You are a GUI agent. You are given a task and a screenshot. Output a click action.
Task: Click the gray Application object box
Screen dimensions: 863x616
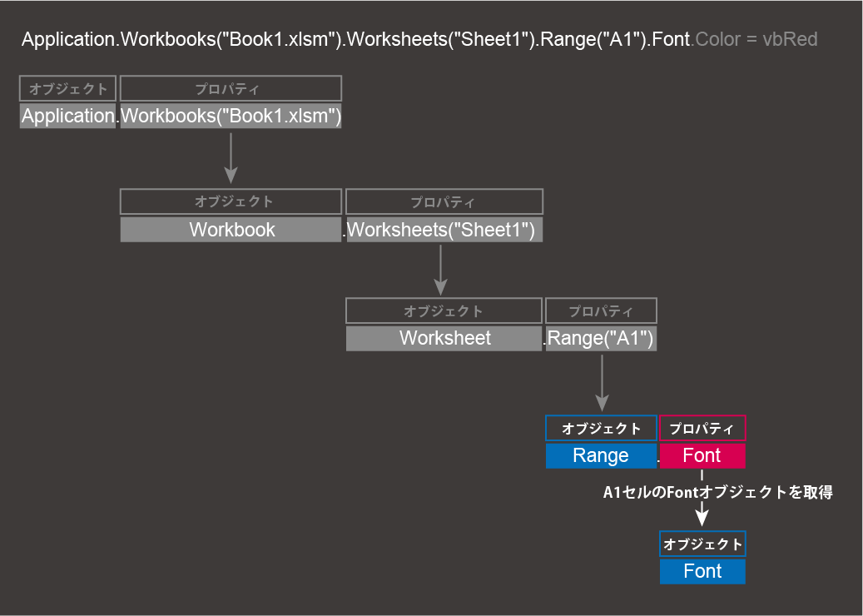pyautogui.click(x=67, y=116)
